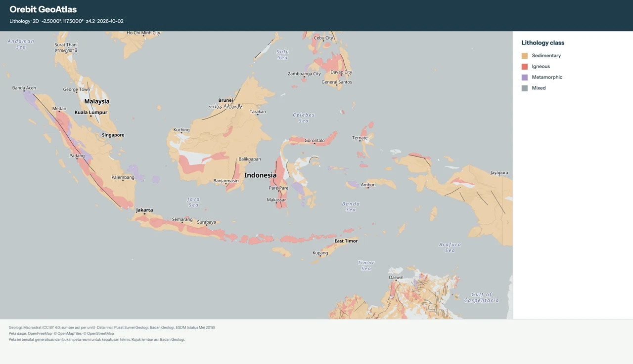
Task: Click the Davao City label
Action: 341,72
